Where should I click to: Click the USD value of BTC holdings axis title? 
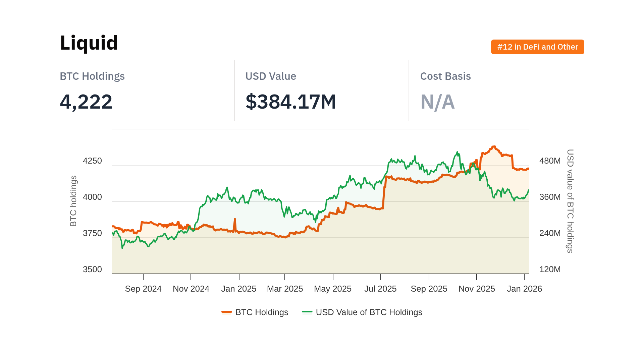pos(570,201)
